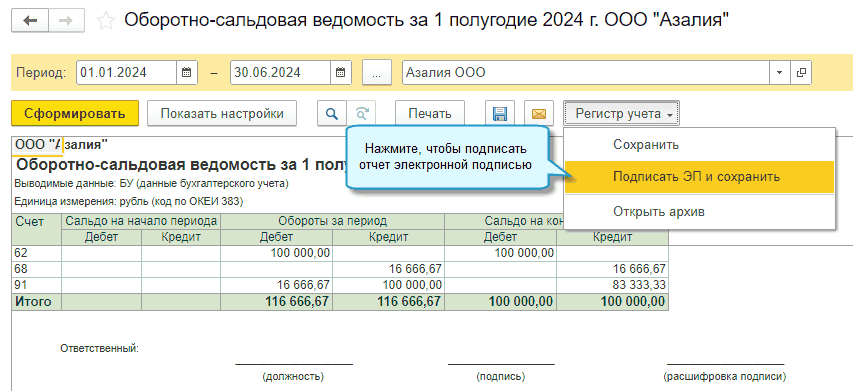Screen dimensions: 853x391
Task: Click the forward navigation arrow
Action: [66, 20]
